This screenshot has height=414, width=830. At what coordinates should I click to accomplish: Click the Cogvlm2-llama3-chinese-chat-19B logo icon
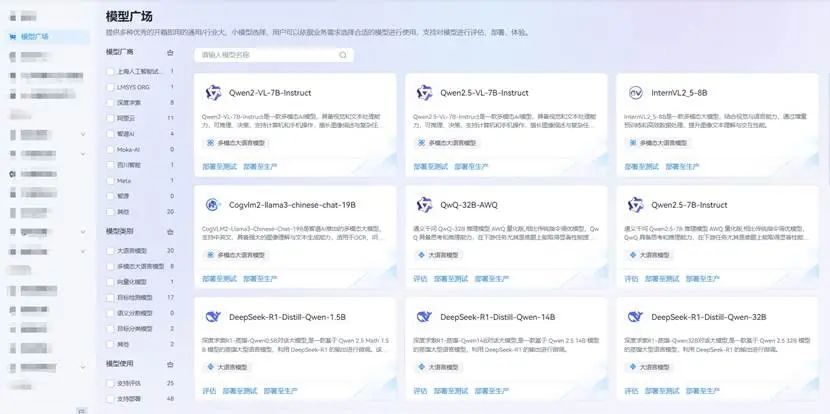(x=213, y=205)
